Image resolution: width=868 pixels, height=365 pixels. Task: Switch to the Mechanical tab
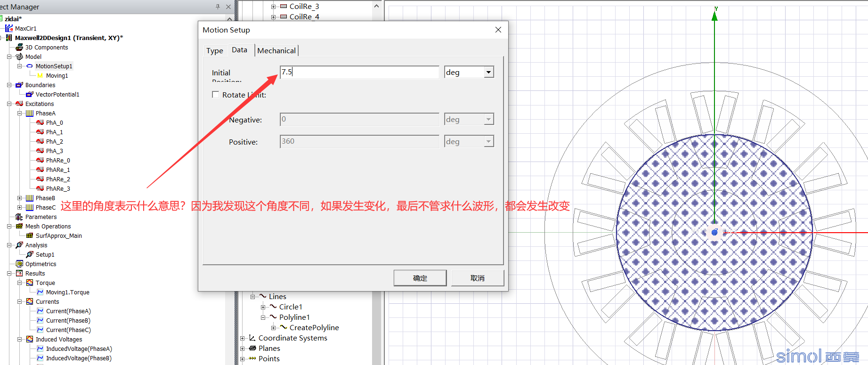coord(276,50)
